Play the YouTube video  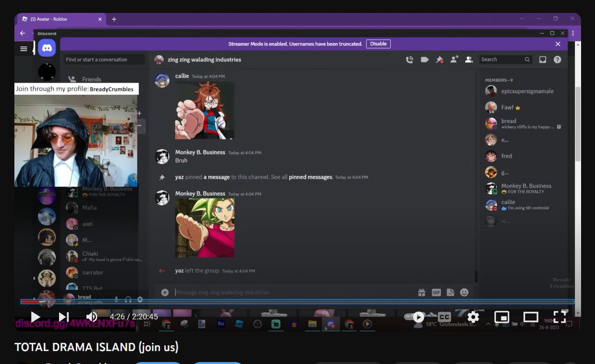pyautogui.click(x=35, y=317)
